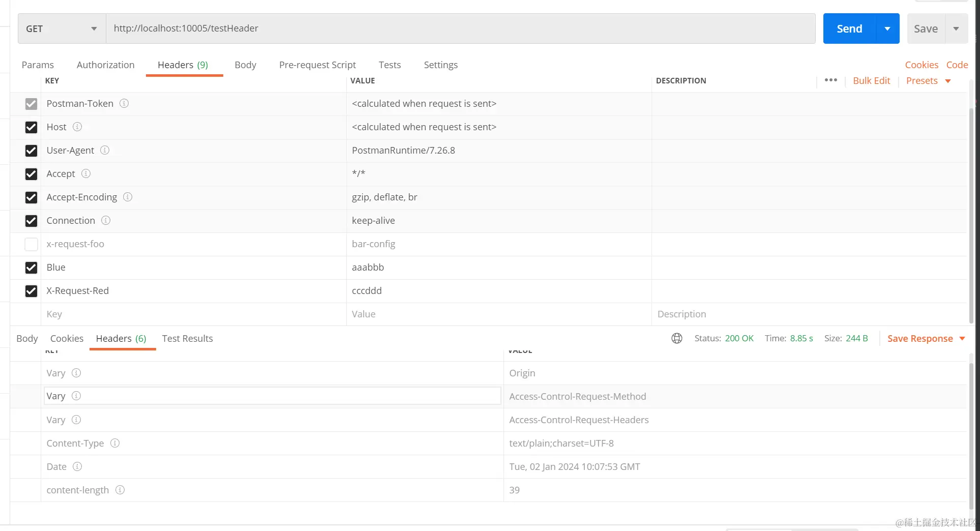Expand the Presets dropdown
Viewport: 980px width, 531px height.
pyautogui.click(x=928, y=80)
